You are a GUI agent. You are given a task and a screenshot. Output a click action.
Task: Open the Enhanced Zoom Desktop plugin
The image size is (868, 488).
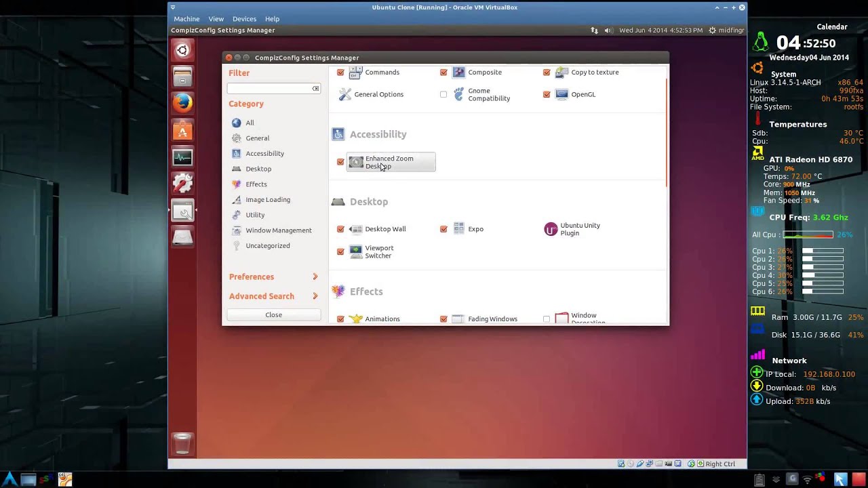click(391, 162)
